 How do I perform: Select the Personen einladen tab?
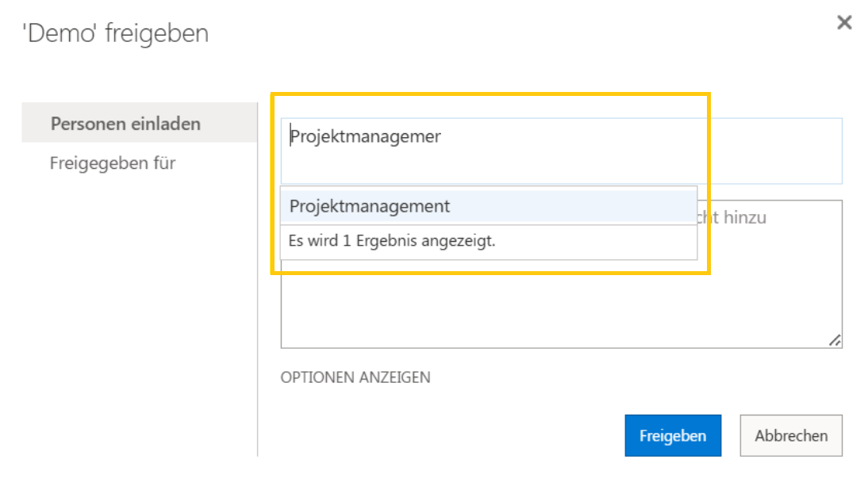coord(125,124)
